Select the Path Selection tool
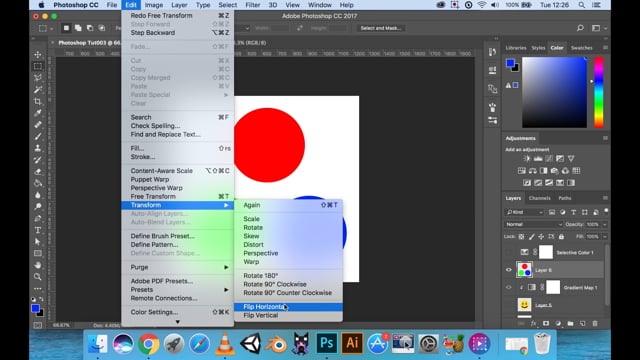Viewport: 640px width, 360px height. (x=38, y=242)
